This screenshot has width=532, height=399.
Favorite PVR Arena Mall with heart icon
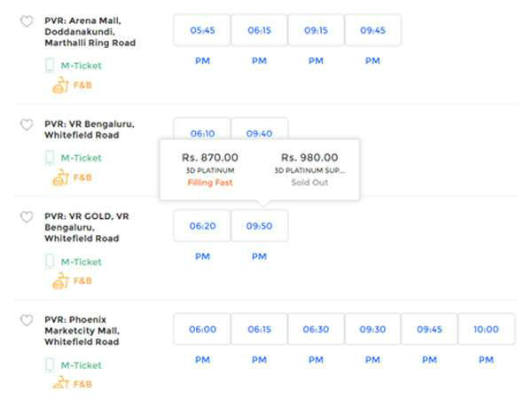pyautogui.click(x=27, y=21)
